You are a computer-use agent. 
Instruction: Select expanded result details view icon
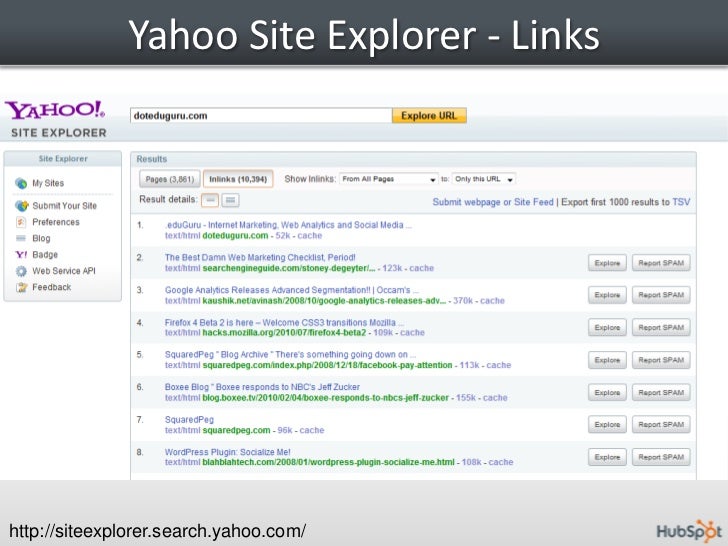coord(231,200)
